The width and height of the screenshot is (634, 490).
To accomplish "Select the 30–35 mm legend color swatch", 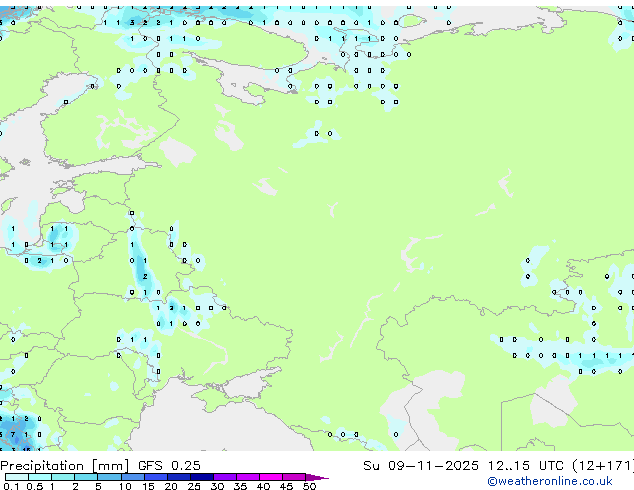I will click(225, 477).
